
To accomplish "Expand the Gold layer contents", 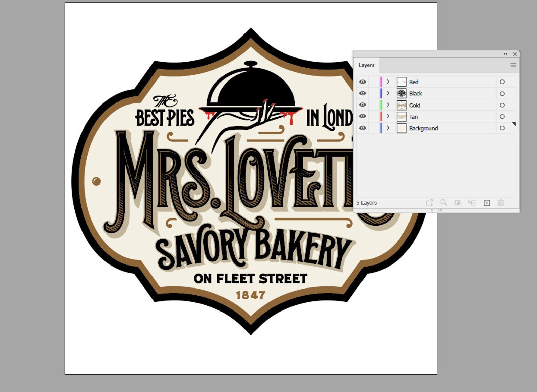I will click(x=388, y=105).
